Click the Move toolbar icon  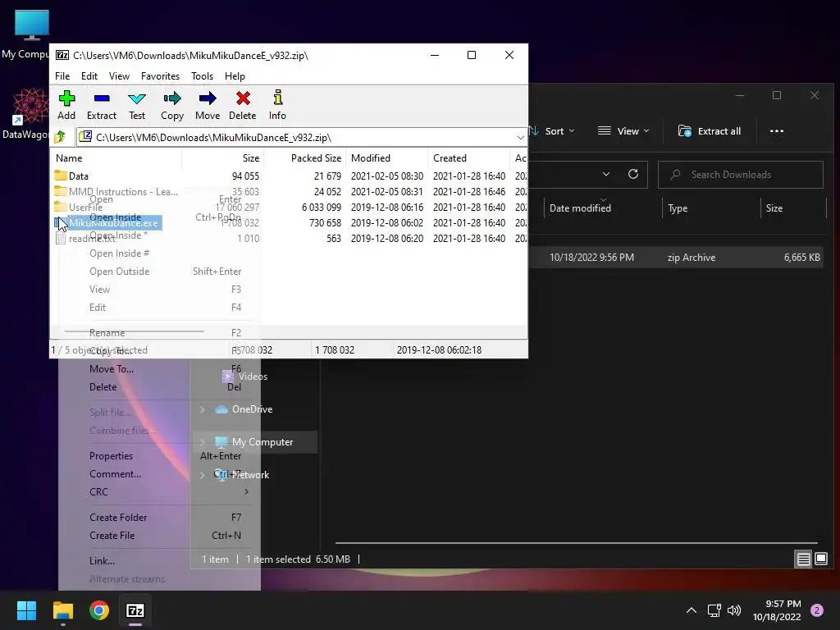(208, 98)
